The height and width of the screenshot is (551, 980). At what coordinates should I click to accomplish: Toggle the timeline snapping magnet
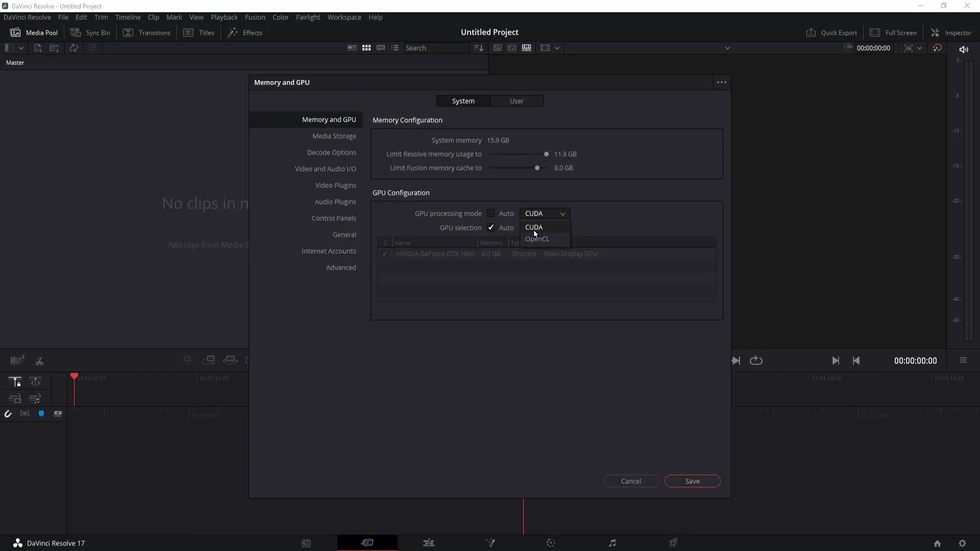coord(8,414)
